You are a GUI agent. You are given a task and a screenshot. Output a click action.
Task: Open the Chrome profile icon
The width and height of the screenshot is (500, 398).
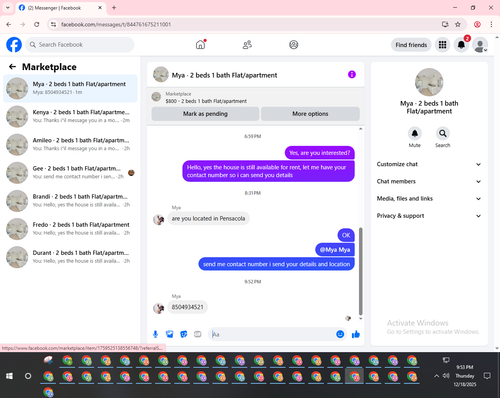tap(477, 24)
